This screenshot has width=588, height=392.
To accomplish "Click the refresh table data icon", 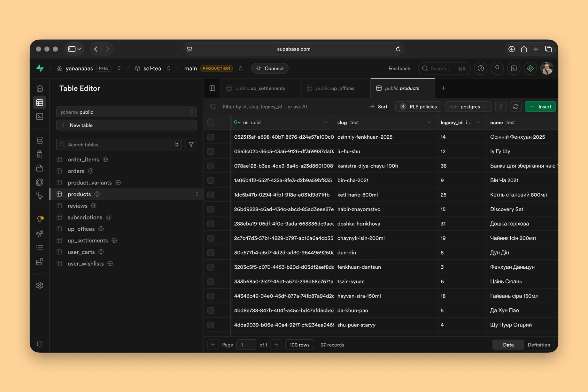I will coord(516,107).
